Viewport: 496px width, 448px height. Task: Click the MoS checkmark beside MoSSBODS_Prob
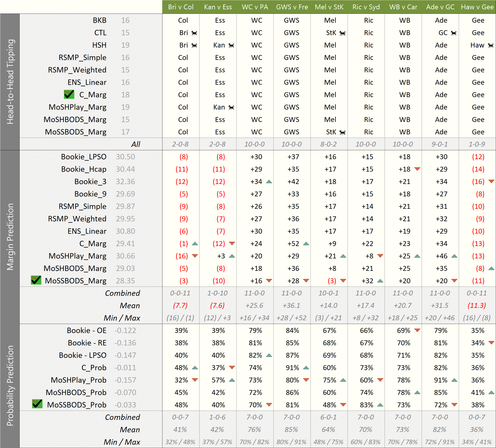(x=37, y=404)
